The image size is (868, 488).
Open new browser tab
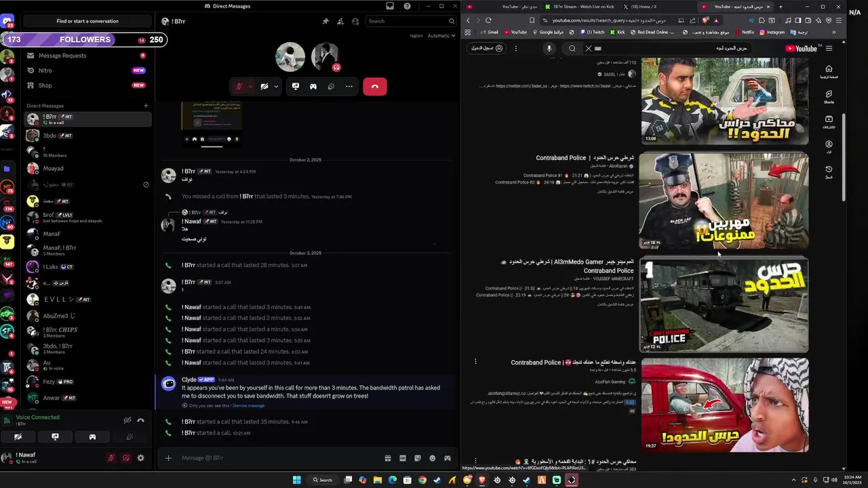[x=781, y=7]
